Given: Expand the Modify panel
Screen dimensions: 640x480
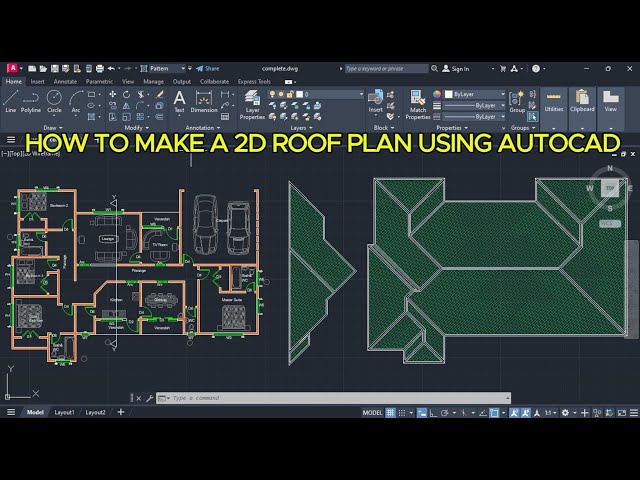Looking at the screenshot, I should coord(137,128).
